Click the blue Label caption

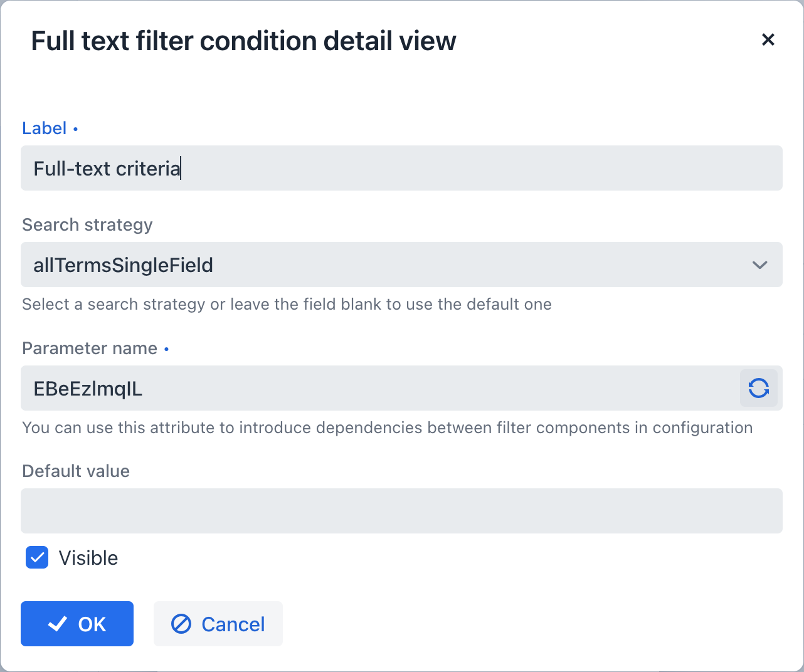click(x=45, y=129)
